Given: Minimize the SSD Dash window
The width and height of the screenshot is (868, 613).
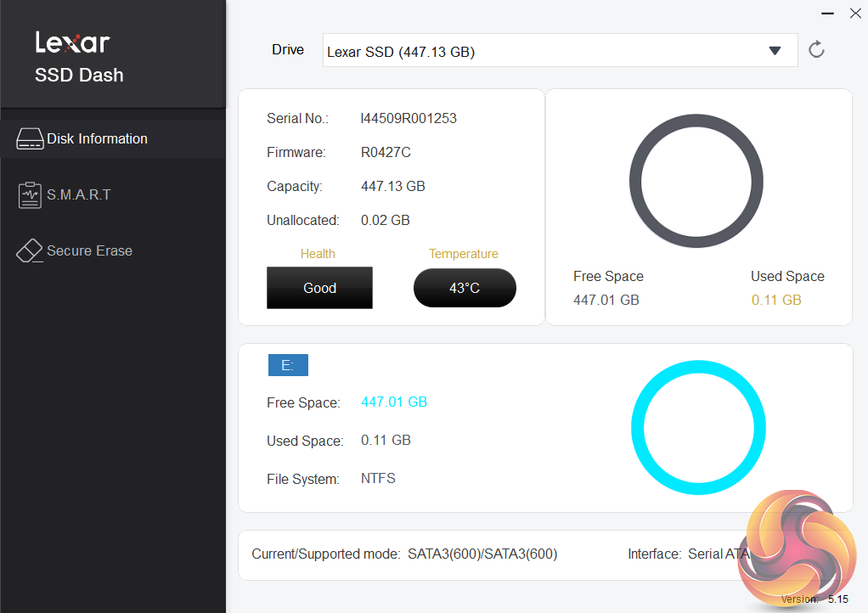Looking at the screenshot, I should [827, 14].
